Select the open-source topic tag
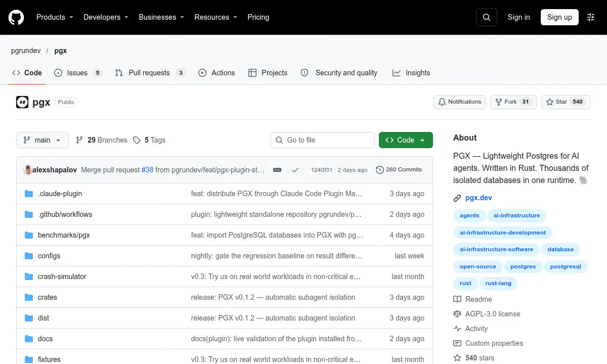 478,266
